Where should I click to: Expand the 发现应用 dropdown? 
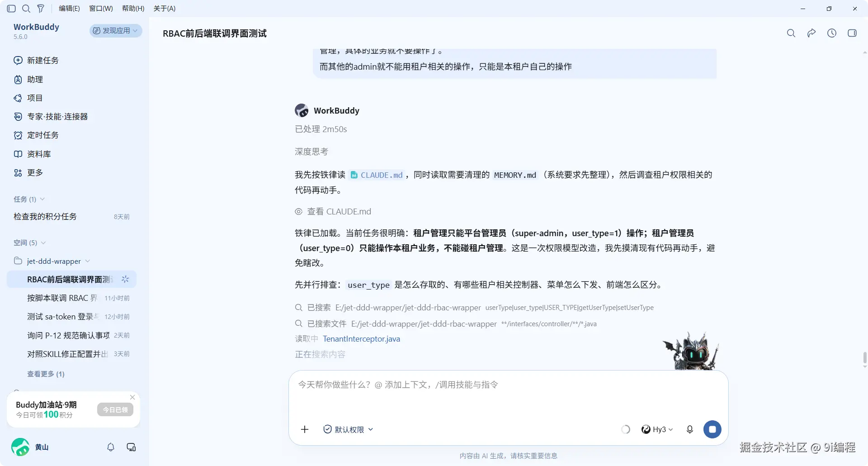point(116,31)
